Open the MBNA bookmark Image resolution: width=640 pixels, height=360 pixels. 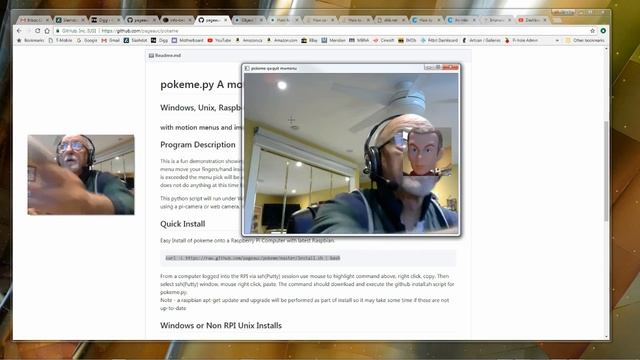[359, 40]
